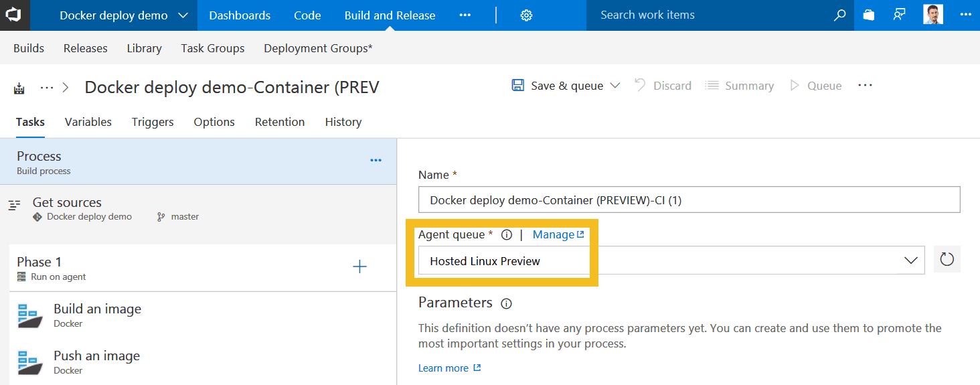
Task: Open the Dashboards hub
Action: tap(240, 15)
